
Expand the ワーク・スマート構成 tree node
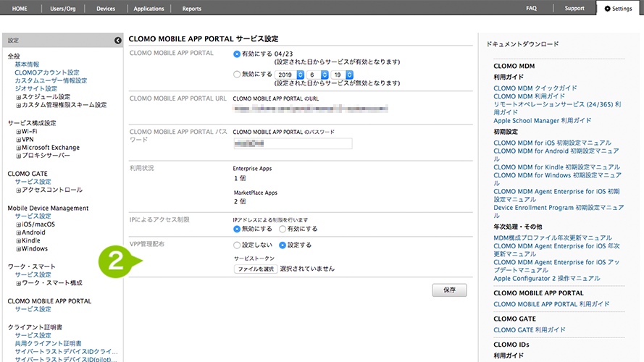[19, 284]
